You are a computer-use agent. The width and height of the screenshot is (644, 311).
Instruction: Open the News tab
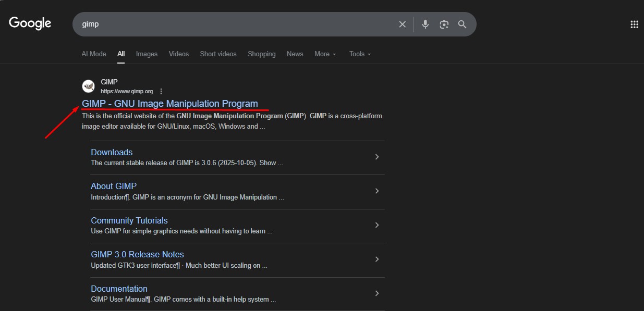point(295,54)
